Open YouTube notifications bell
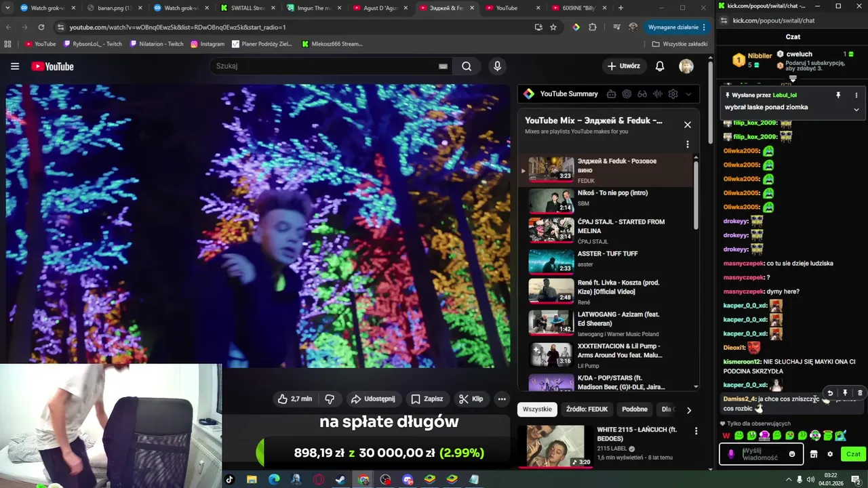This screenshot has width=868, height=488. [660, 66]
